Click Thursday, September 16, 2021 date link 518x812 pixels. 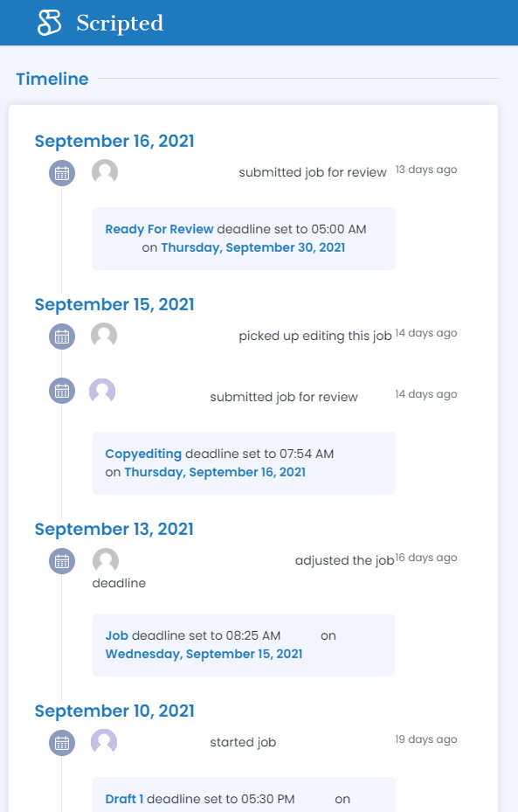215,472
